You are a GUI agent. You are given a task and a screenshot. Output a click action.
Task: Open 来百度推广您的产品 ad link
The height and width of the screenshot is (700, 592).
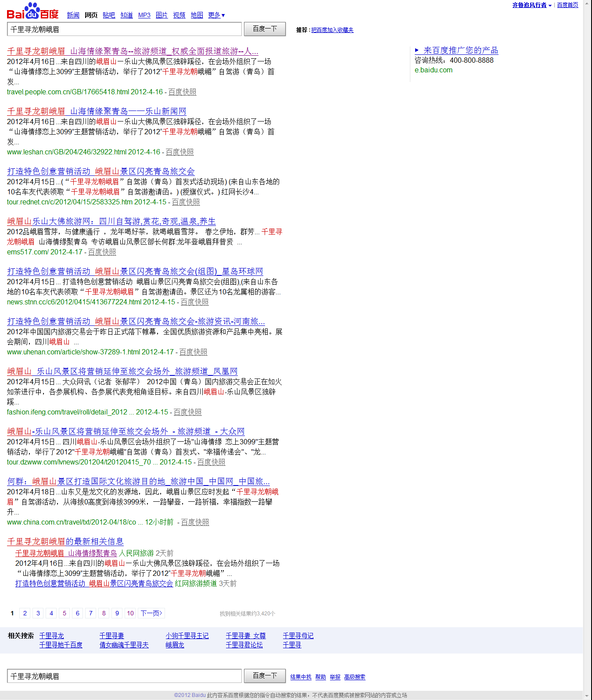[x=460, y=50]
